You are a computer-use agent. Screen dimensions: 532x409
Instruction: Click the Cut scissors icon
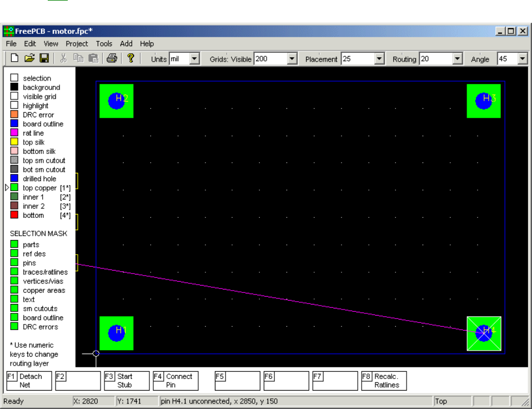click(x=63, y=58)
